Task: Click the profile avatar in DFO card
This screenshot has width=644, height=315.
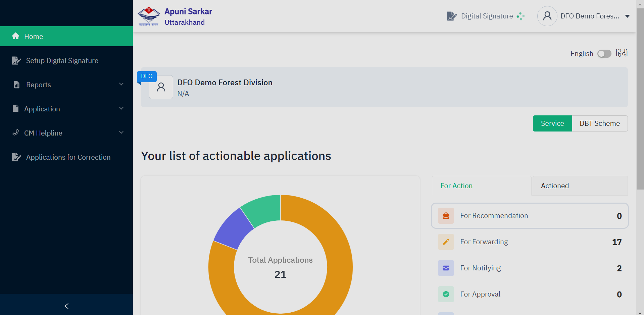Action: click(x=161, y=87)
